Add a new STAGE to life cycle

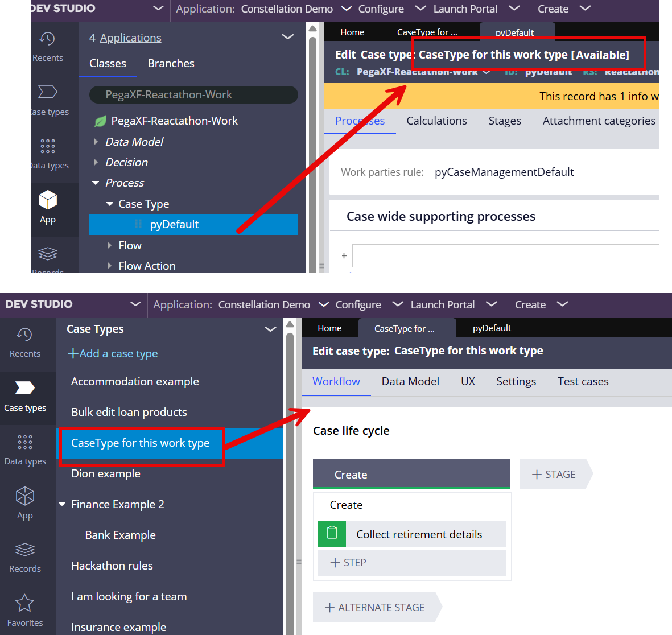(x=554, y=475)
